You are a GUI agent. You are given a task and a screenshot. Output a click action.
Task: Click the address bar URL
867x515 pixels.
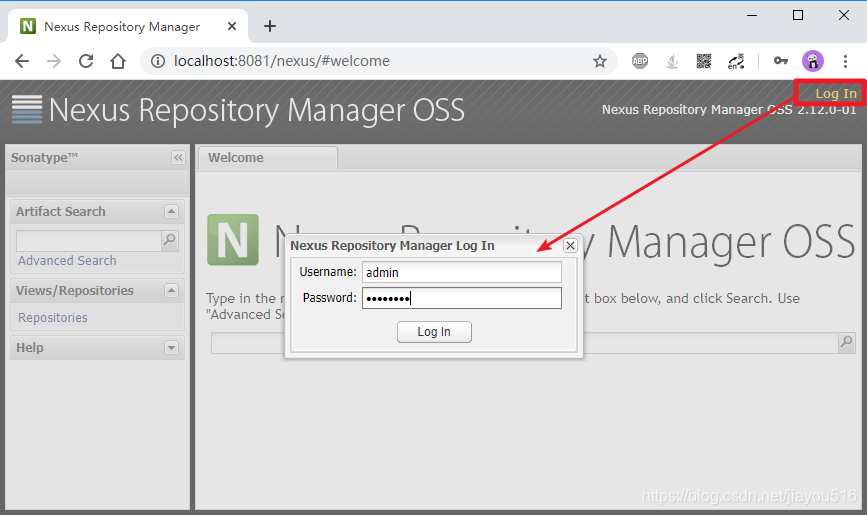(x=281, y=61)
